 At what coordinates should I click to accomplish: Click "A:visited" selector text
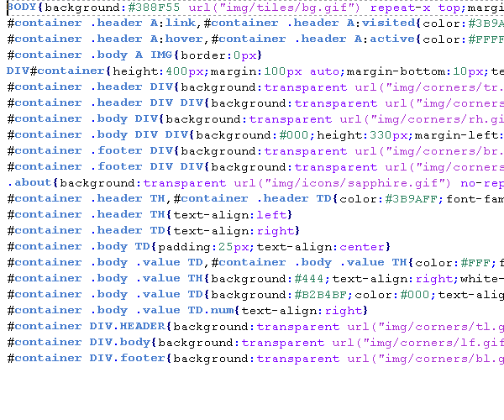pyautogui.click(x=381, y=24)
